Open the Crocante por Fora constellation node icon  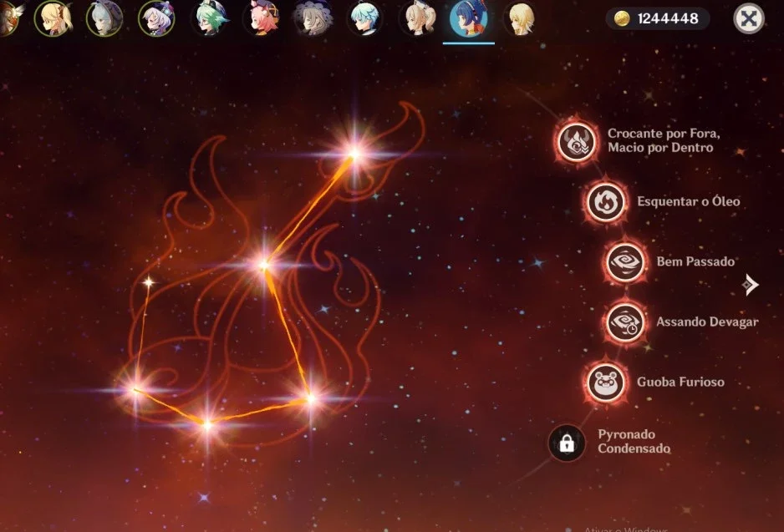pyautogui.click(x=577, y=142)
